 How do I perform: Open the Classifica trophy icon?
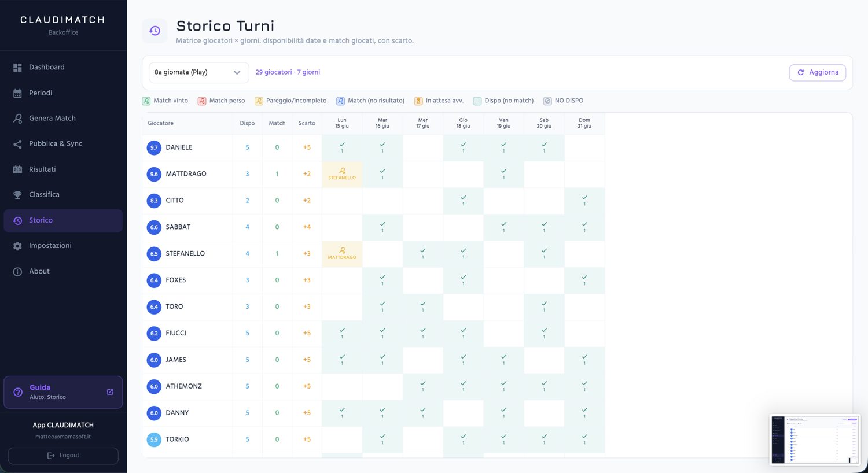tap(17, 195)
